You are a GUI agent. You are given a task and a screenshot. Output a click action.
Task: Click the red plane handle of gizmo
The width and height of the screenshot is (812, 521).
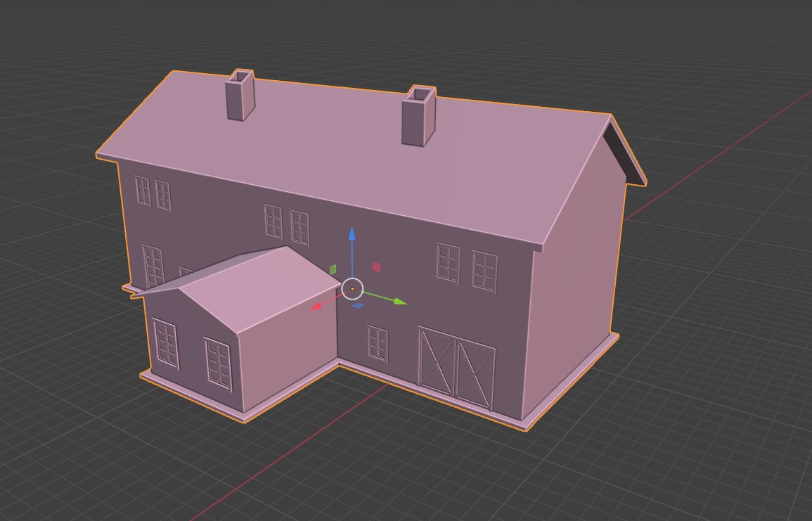(x=377, y=267)
